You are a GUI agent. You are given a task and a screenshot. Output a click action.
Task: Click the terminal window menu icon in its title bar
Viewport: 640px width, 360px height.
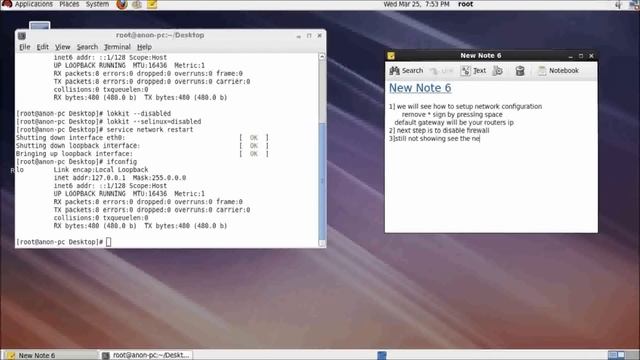pos(22,36)
